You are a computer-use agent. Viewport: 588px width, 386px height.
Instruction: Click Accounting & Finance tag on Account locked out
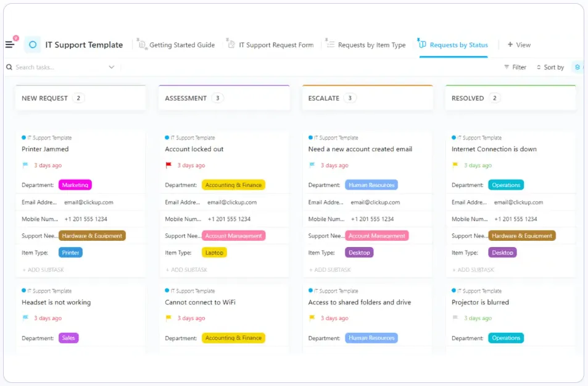point(233,185)
